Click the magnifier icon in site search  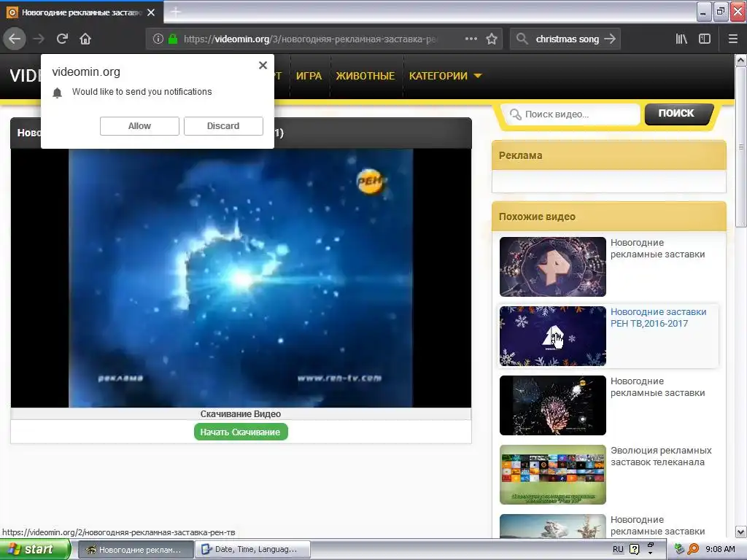[x=515, y=114]
